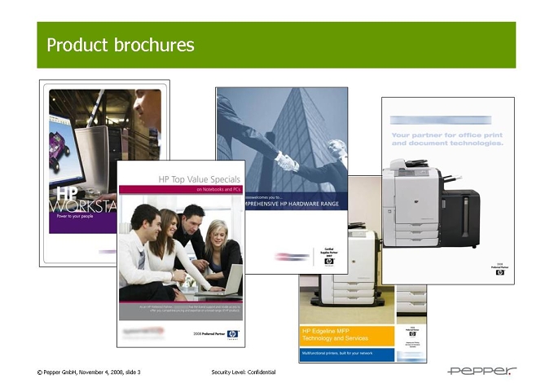The image size is (554, 392).
Task: Open the HP Top Value Specials brochure
Action: [x=181, y=253]
